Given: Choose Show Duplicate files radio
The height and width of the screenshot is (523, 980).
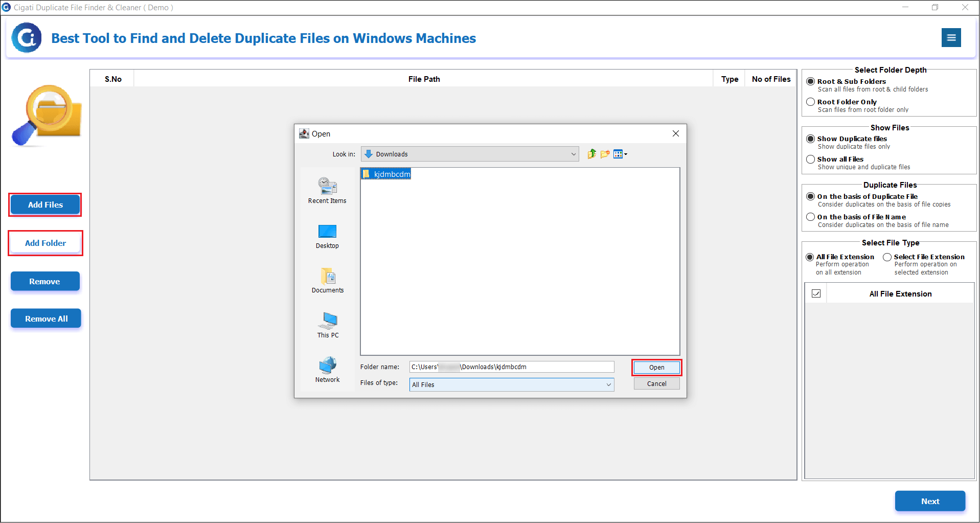Looking at the screenshot, I should [810, 139].
